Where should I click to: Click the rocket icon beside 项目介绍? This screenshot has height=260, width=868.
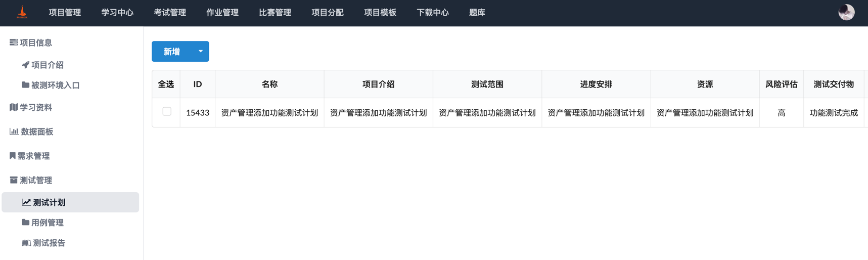coord(25,65)
